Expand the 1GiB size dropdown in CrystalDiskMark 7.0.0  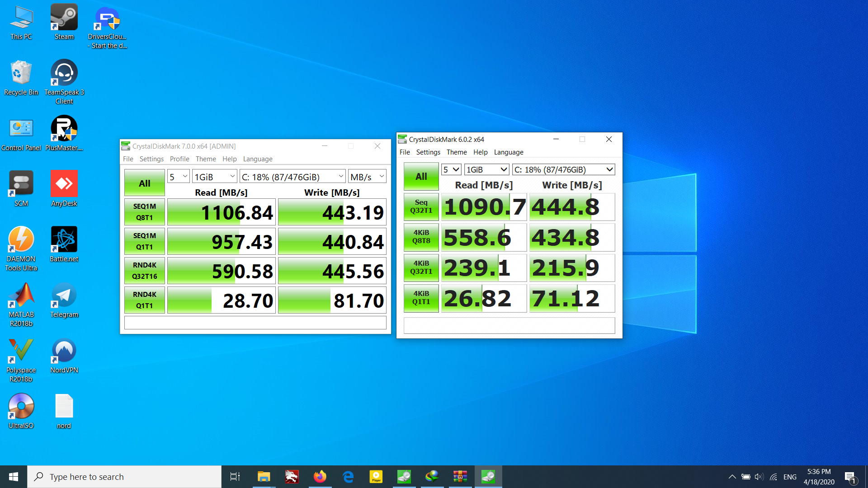pos(214,177)
